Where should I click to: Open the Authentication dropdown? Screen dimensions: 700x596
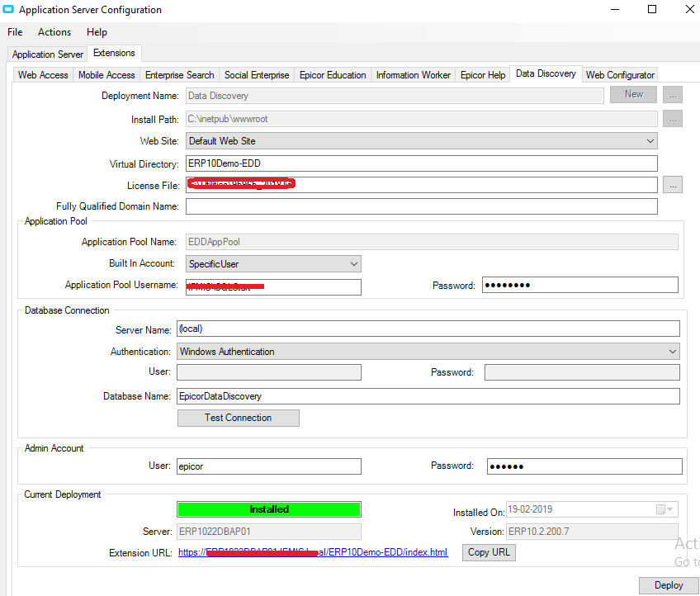[428, 352]
